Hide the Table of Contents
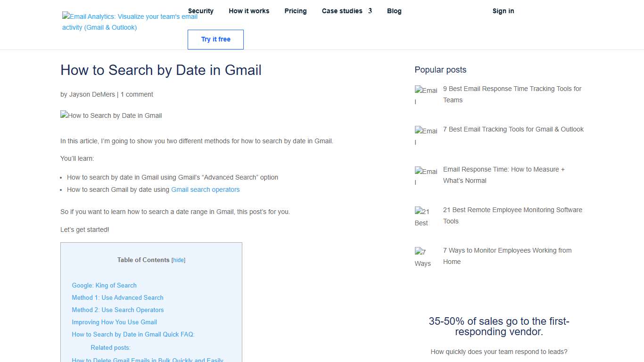The width and height of the screenshot is (644, 362). click(x=179, y=260)
